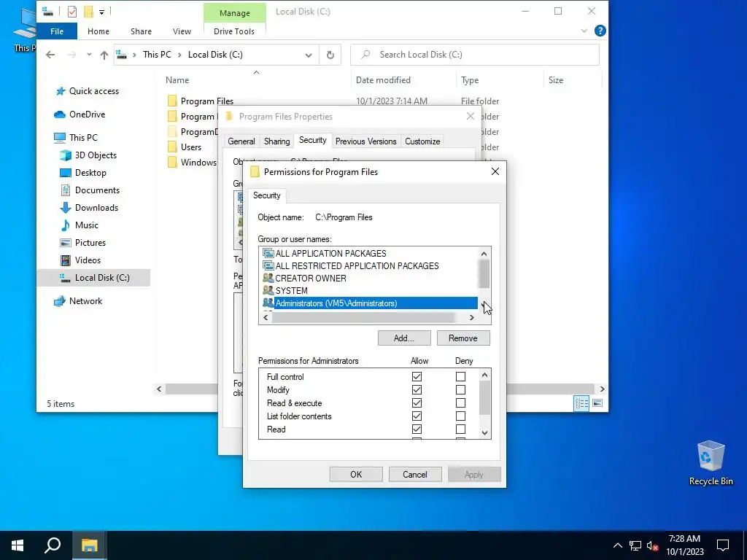
Task: Select Music note icon in sidebar
Action: [65, 225]
